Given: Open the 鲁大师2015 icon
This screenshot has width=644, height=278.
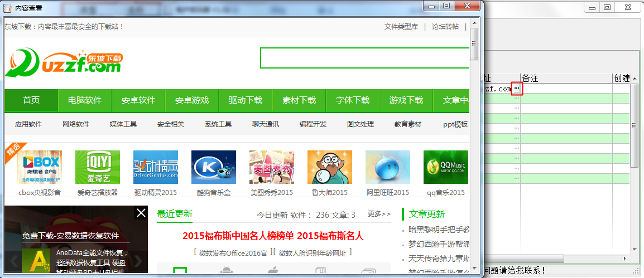Looking at the screenshot, I should click(x=330, y=167).
